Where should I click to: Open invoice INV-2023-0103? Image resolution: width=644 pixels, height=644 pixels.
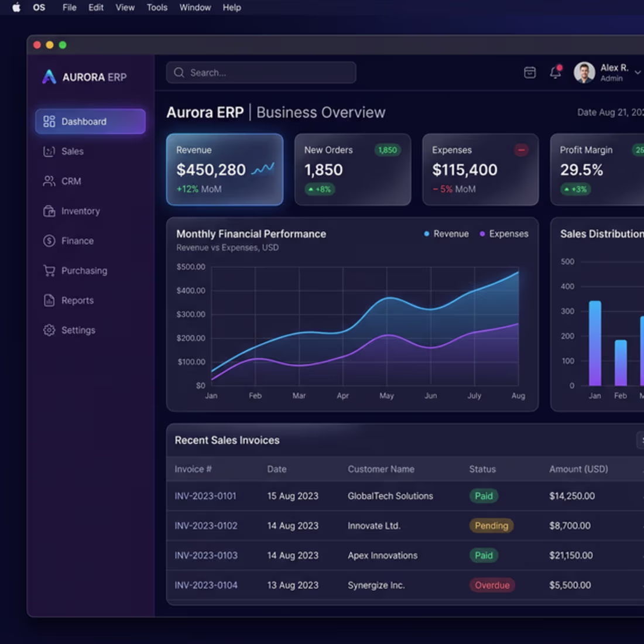(205, 555)
